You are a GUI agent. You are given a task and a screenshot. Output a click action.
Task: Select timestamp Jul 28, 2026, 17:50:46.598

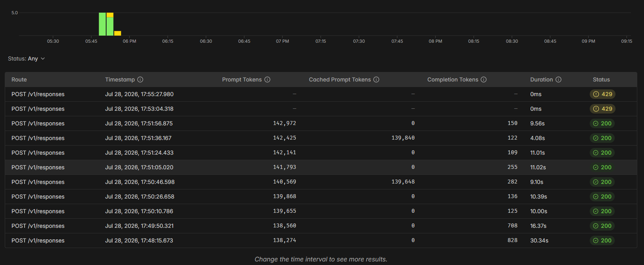click(140, 182)
